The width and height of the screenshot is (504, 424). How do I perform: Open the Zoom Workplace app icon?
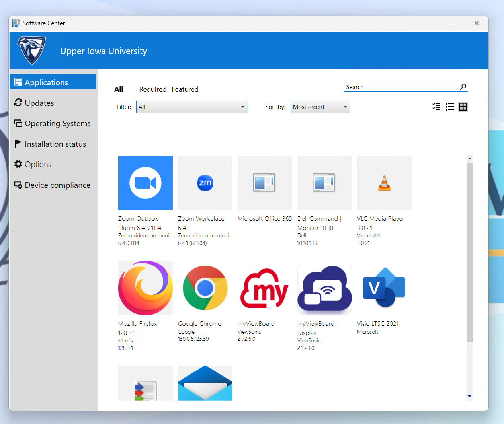tap(205, 183)
